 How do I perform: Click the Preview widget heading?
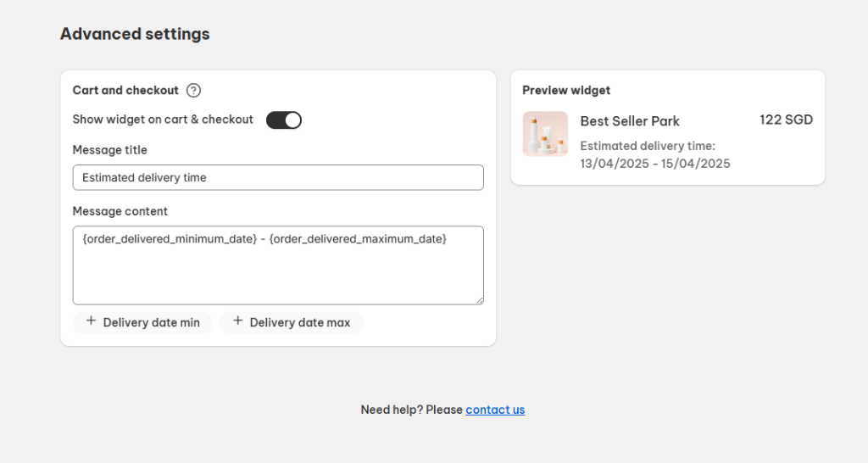click(x=566, y=90)
